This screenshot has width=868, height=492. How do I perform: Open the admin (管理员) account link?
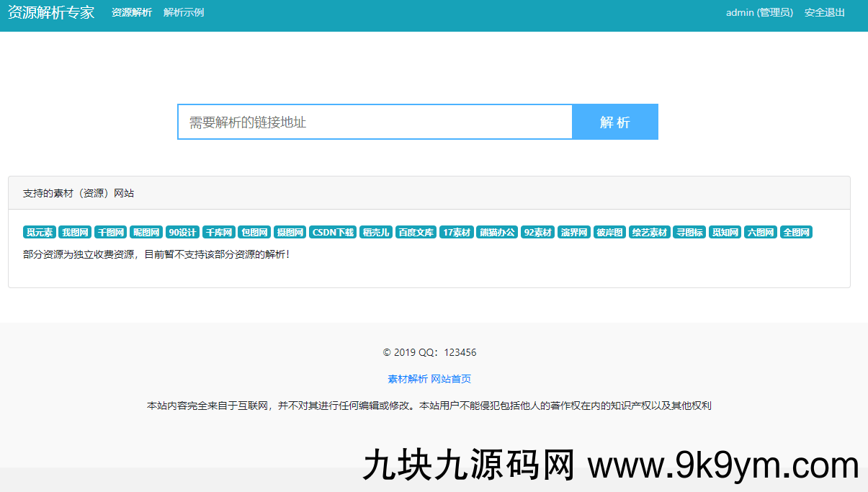pyautogui.click(x=759, y=12)
